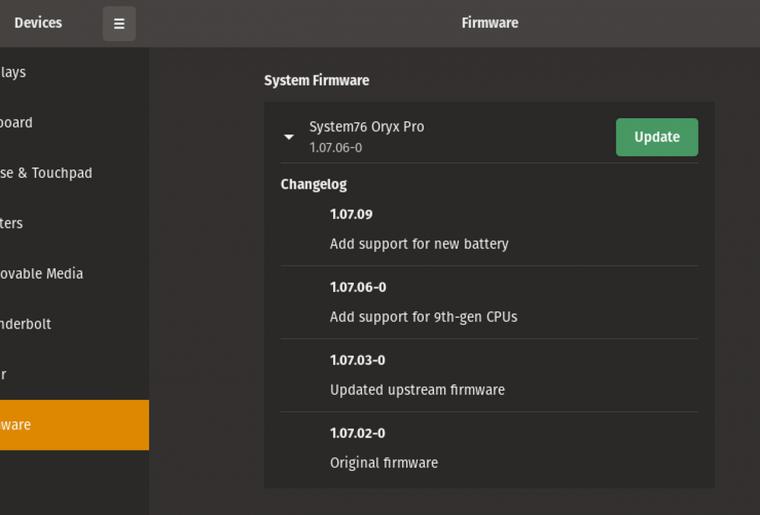The height and width of the screenshot is (515, 760).
Task: Select changelog version 1.07.02-0 heading
Action: coord(357,433)
